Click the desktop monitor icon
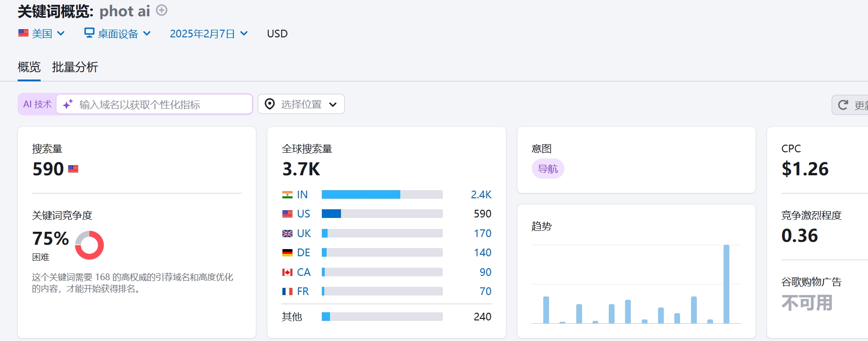Viewport: 868px width, 341px height. (89, 33)
